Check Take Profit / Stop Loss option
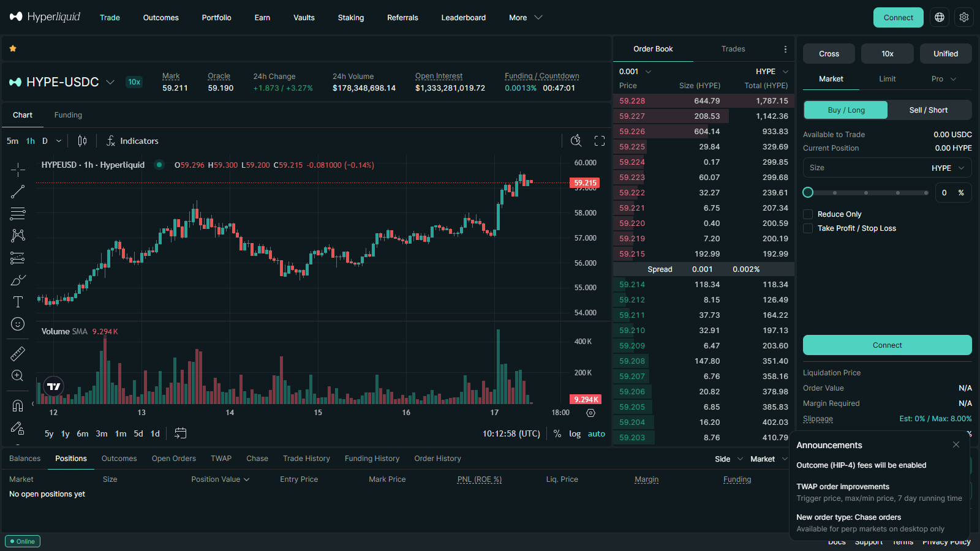Screen dimensions: 980x551 [808, 228]
